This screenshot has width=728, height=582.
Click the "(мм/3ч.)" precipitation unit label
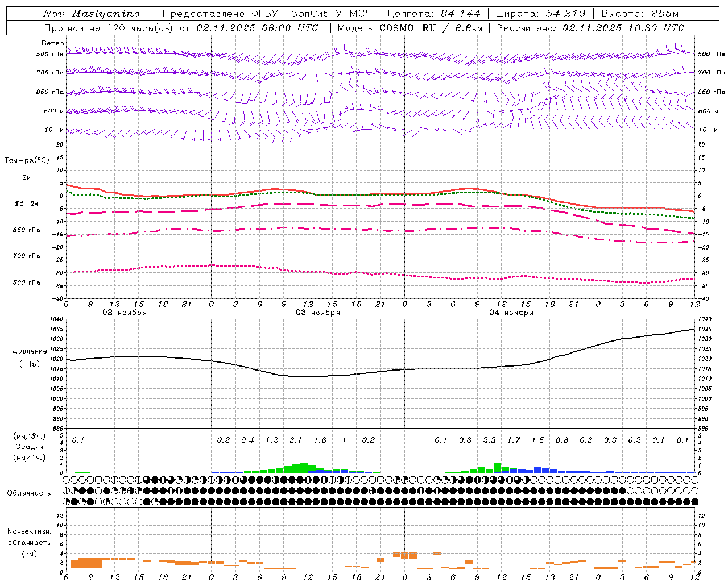click(30, 436)
